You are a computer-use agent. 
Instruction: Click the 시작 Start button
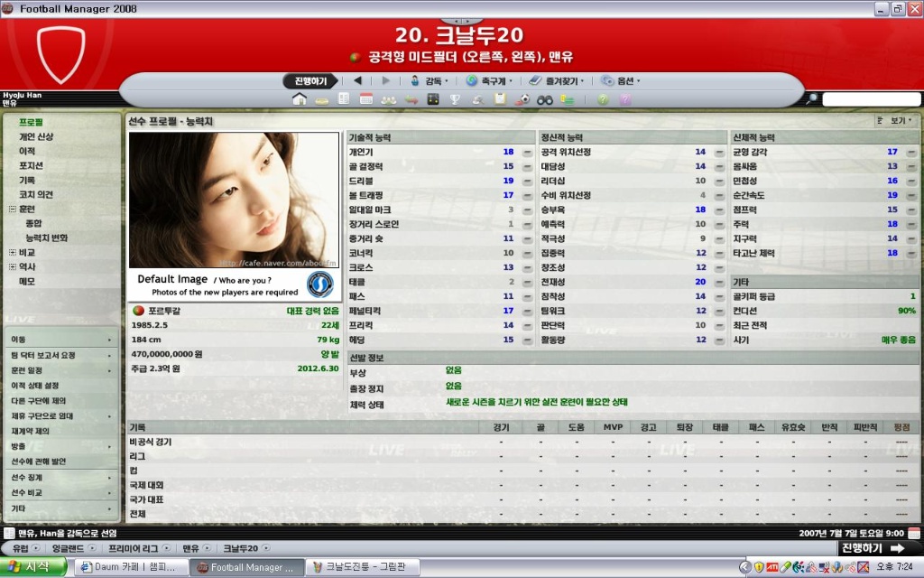[x=33, y=567]
